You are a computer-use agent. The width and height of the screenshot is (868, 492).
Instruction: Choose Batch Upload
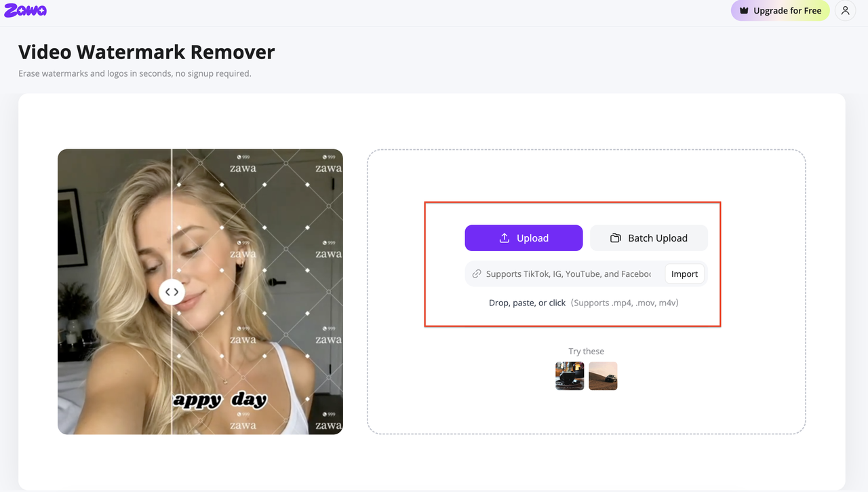tap(649, 238)
